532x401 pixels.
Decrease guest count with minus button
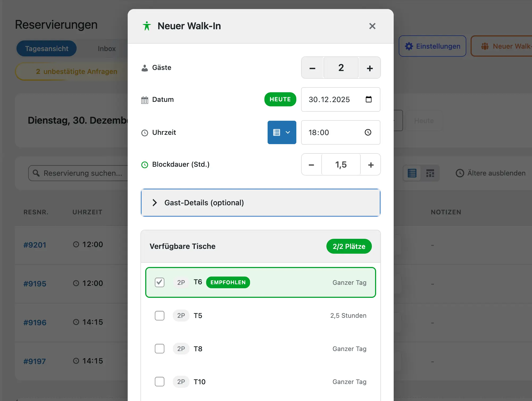[x=312, y=68]
